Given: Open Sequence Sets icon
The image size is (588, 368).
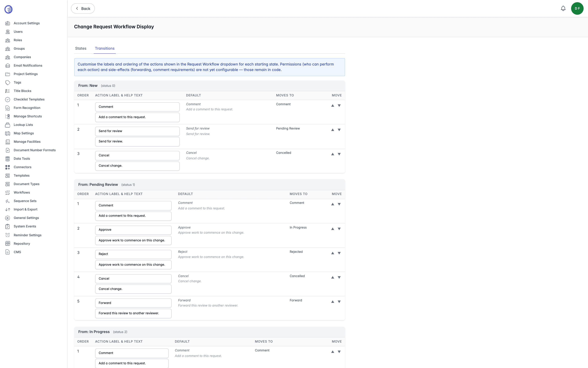Looking at the screenshot, I should click(x=8, y=201).
